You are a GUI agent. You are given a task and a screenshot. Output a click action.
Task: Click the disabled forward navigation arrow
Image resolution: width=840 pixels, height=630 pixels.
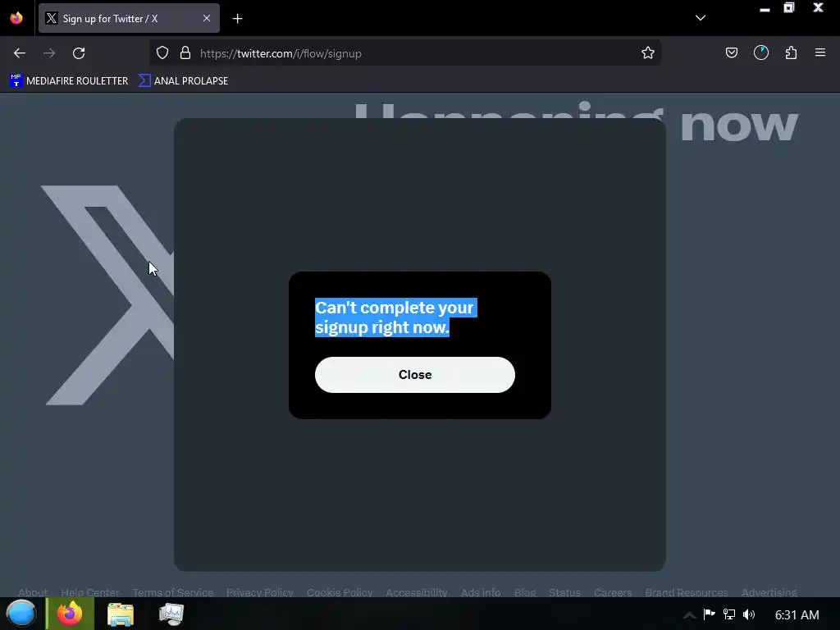point(49,53)
